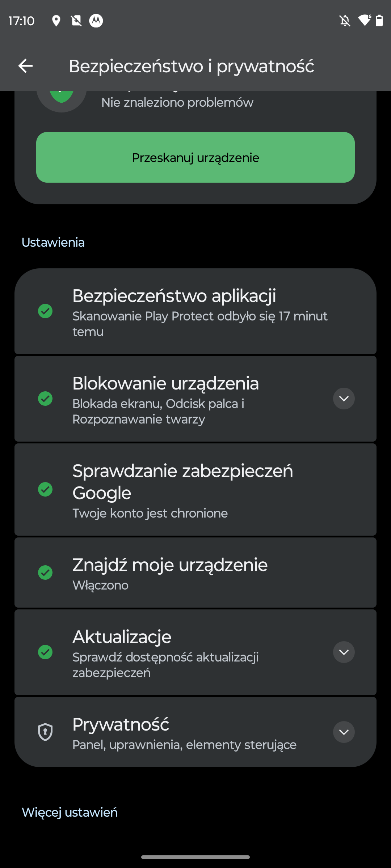The height and width of the screenshot is (868, 391).
Task: Expand the Aktualizacje chevron
Action: point(344,652)
